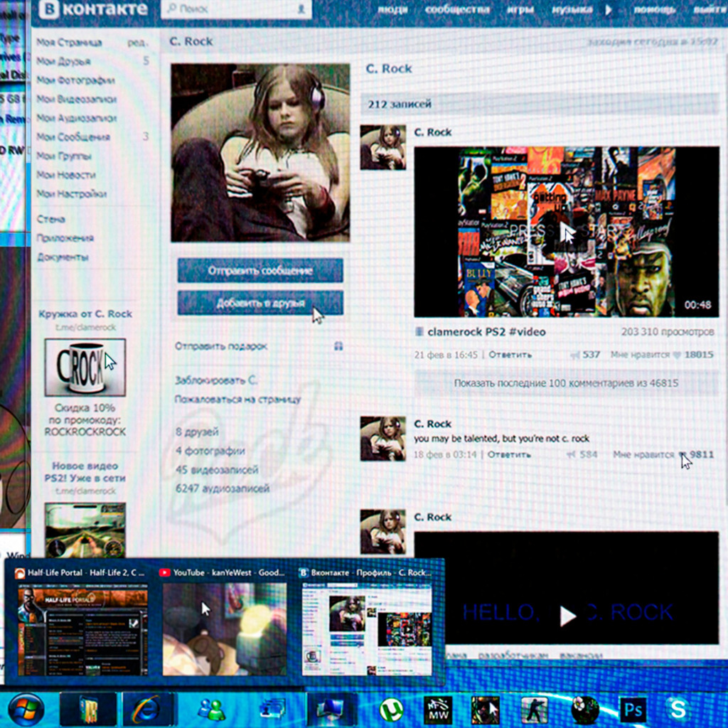
Task: Click the Internet Explorer taskbar icon
Action: (x=148, y=709)
